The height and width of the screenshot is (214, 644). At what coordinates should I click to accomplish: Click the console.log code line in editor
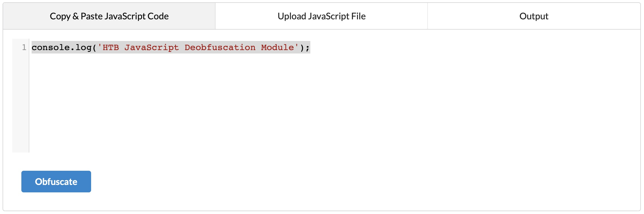pyautogui.click(x=171, y=47)
